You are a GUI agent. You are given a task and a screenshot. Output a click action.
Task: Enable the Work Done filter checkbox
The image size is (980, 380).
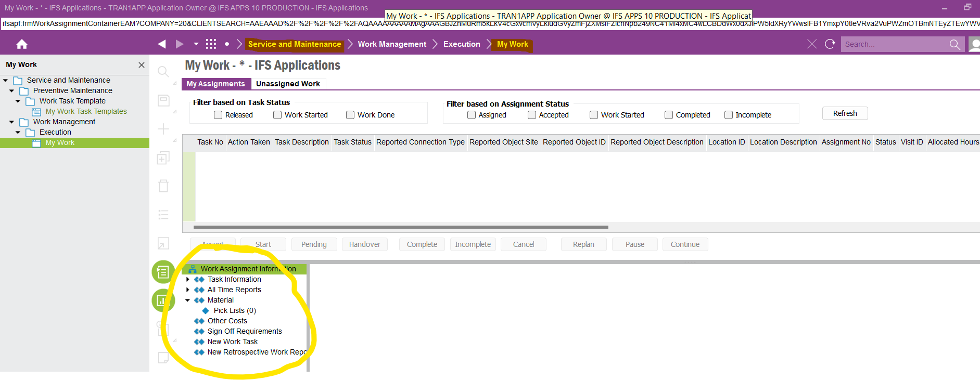[350, 115]
